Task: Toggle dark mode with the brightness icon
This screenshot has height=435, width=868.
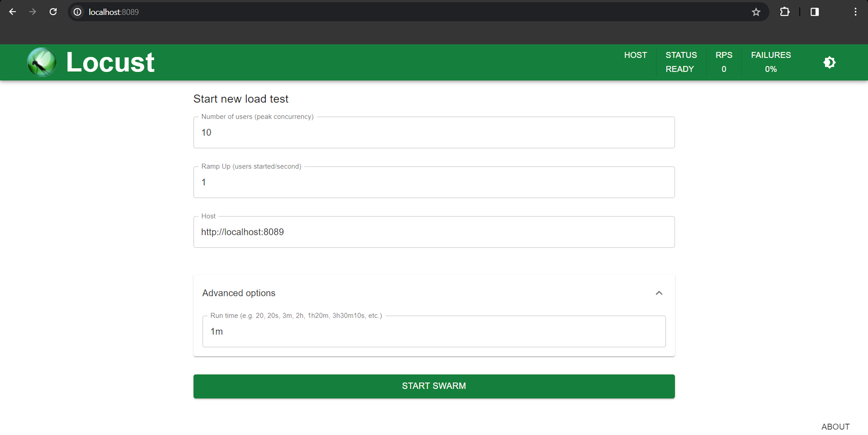Action: [x=829, y=62]
